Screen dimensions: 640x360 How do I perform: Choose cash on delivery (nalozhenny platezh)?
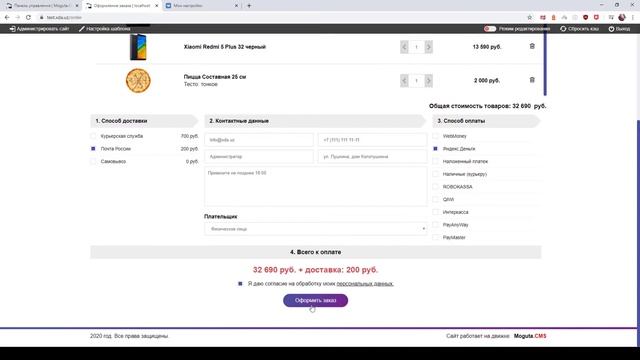tap(436, 161)
